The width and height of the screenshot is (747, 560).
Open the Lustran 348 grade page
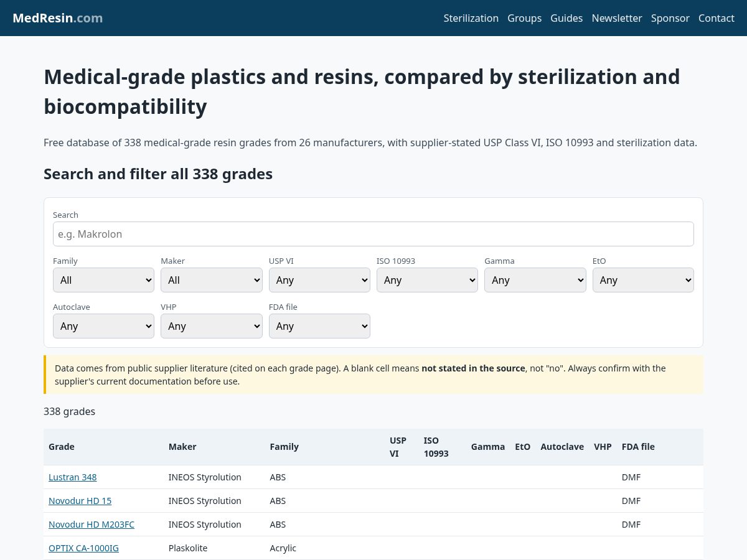73,477
